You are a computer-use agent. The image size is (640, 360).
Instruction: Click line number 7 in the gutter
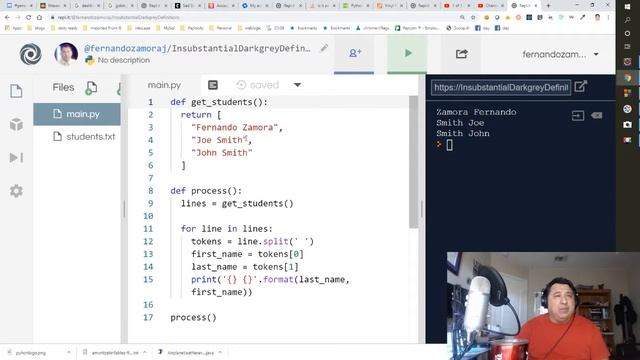click(x=150, y=178)
